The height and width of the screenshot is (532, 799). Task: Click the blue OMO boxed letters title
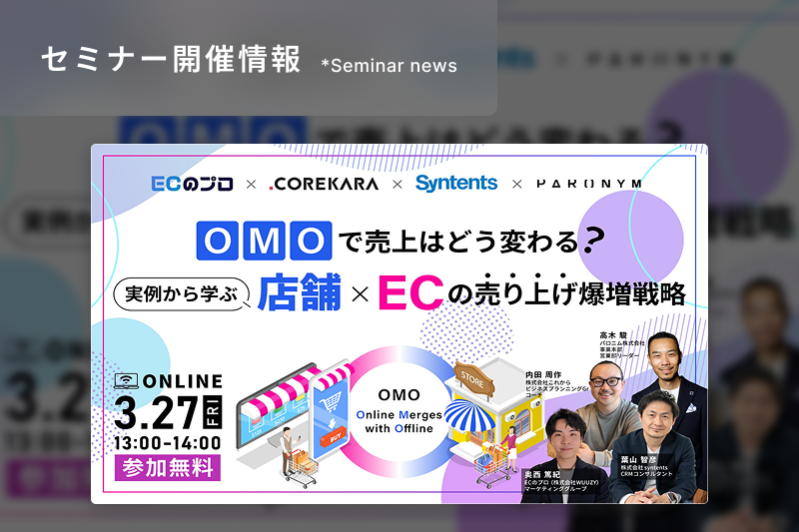(264, 241)
